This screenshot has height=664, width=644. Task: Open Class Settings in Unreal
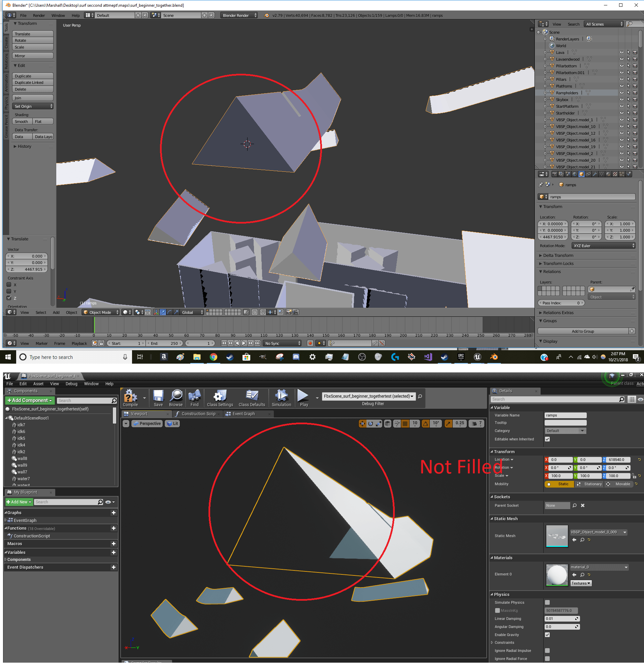220,398
